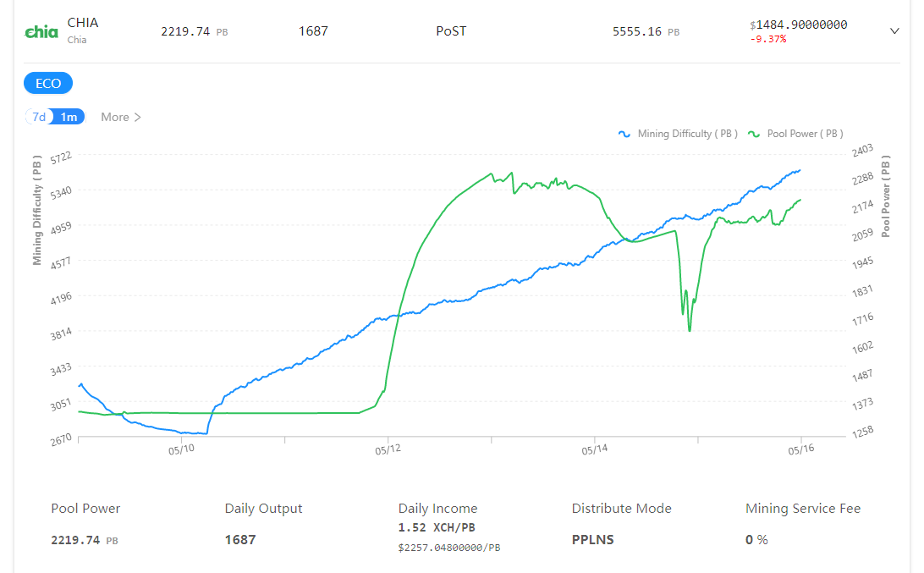The width and height of the screenshot is (924, 573).
Task: Click the PoST algorithm label
Action: (451, 31)
